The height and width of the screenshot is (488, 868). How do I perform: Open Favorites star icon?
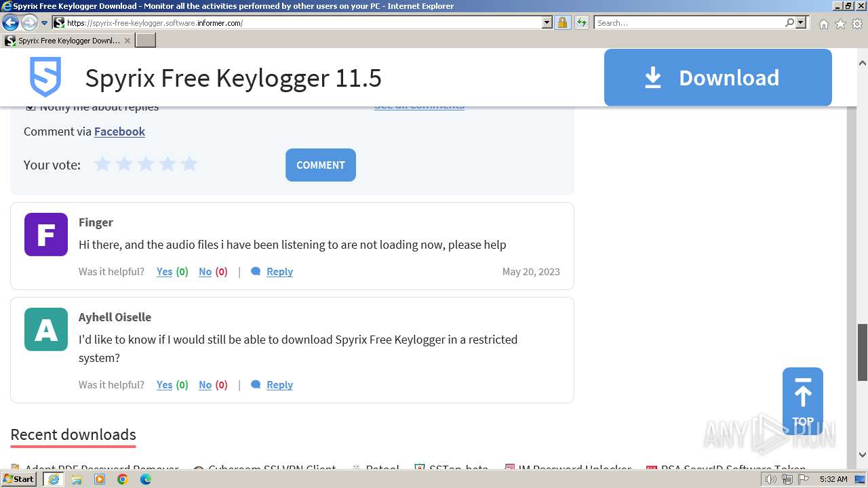coord(840,24)
